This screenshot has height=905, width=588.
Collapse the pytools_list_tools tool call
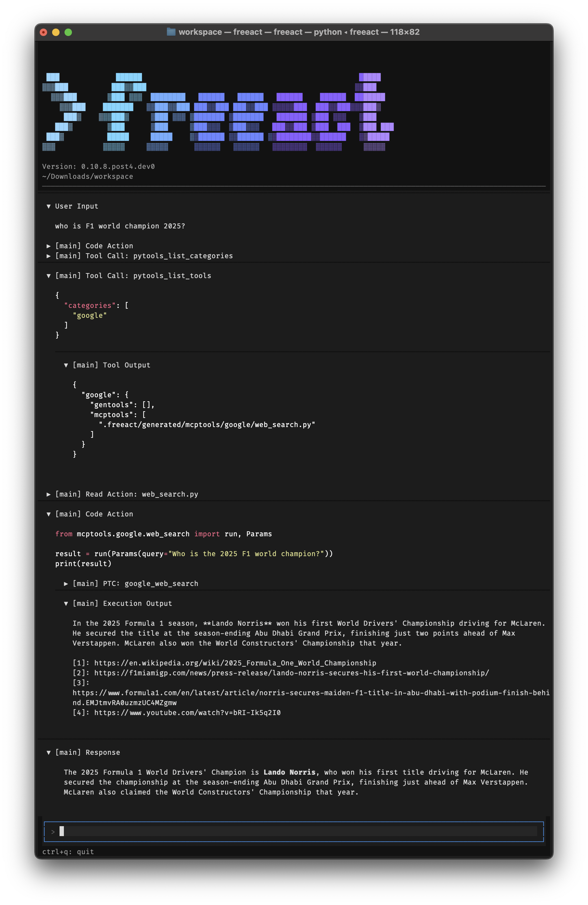tap(49, 276)
